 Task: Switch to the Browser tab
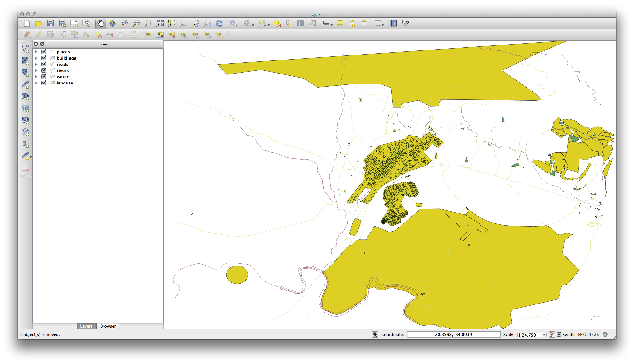(108, 326)
